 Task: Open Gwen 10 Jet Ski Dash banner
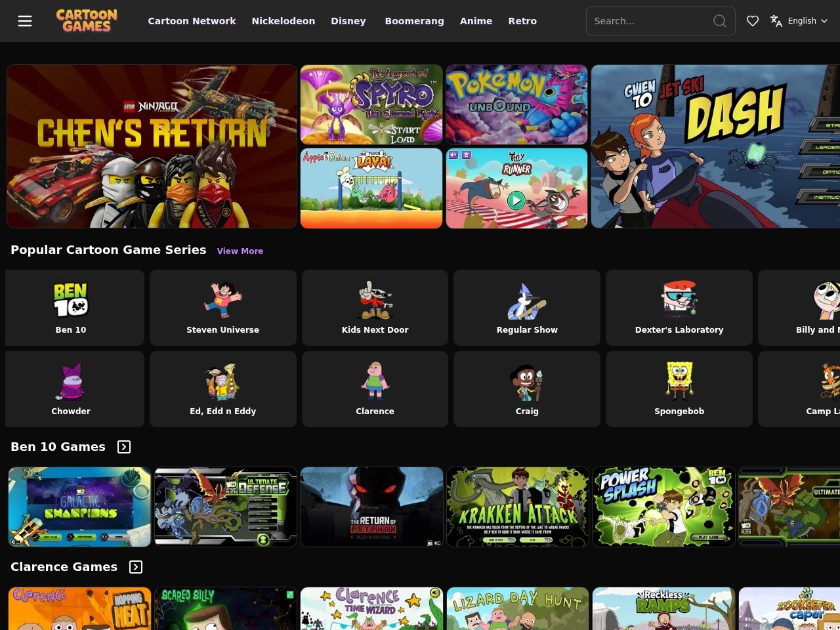[x=715, y=146]
